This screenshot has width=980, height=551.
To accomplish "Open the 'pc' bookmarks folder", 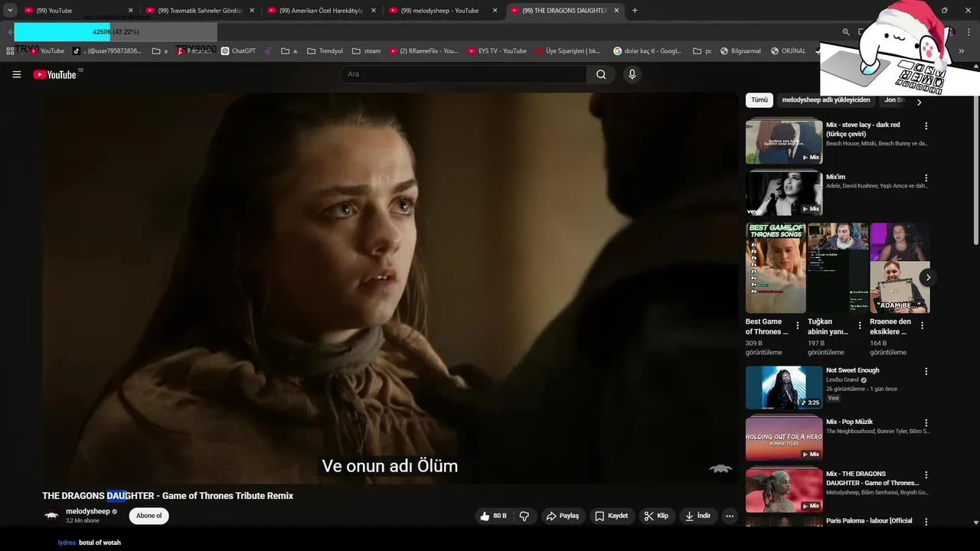I will (x=702, y=51).
